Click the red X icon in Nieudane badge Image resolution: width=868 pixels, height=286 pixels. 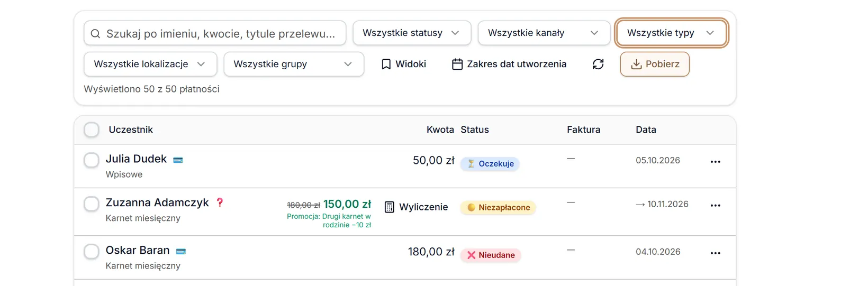pos(471,255)
